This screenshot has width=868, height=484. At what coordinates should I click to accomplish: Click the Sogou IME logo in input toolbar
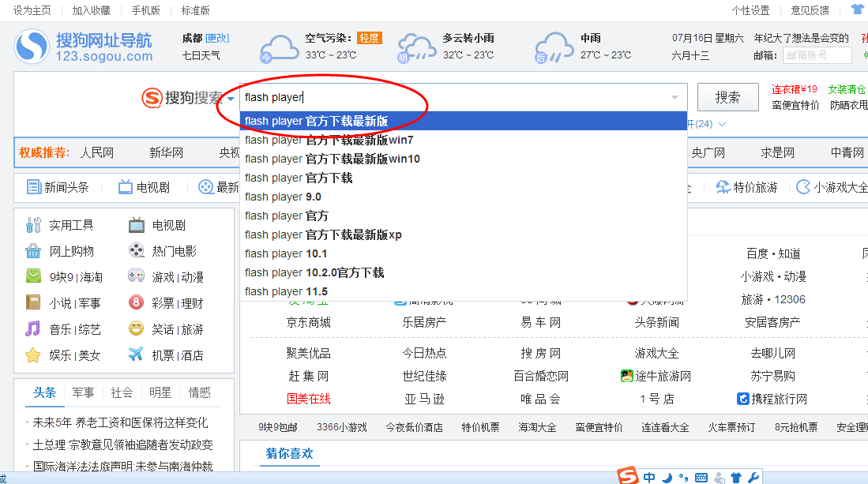pyautogui.click(x=629, y=475)
